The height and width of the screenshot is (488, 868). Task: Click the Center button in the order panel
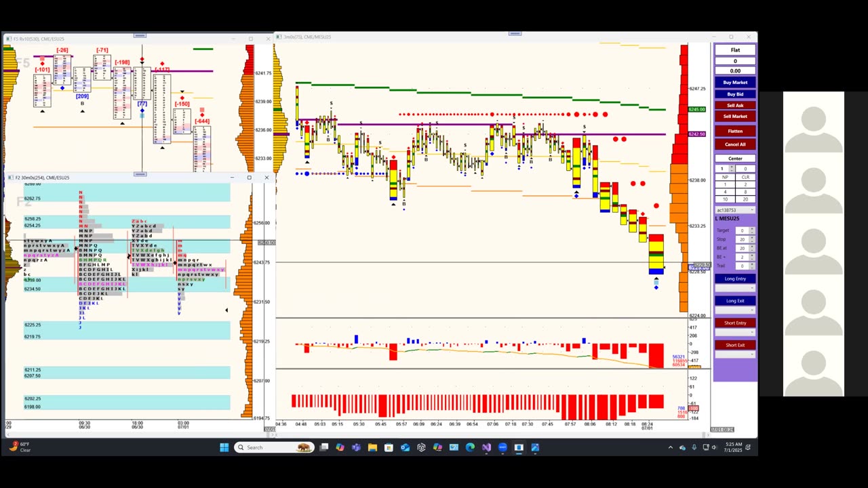pos(735,159)
